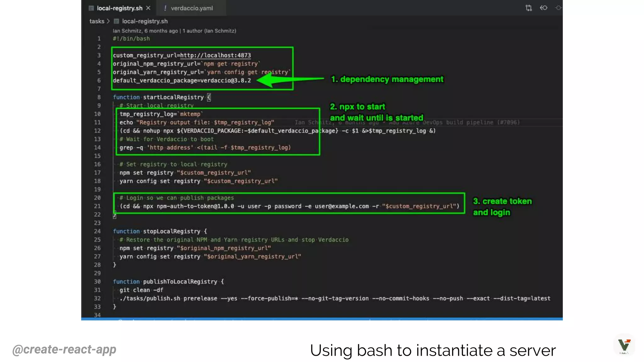The width and height of the screenshot is (644, 362).
Task: Click the '# Wait for Verdaccio to boot' comment
Action: coord(166,139)
